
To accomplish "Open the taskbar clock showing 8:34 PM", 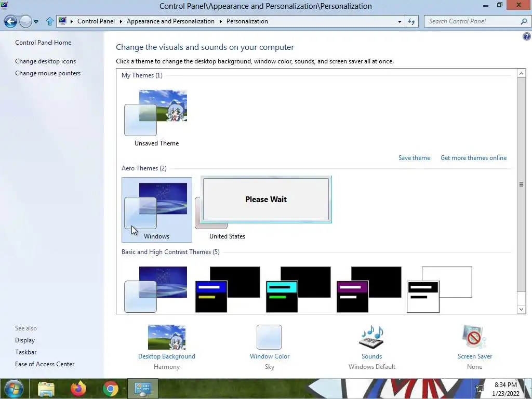I will 506,389.
